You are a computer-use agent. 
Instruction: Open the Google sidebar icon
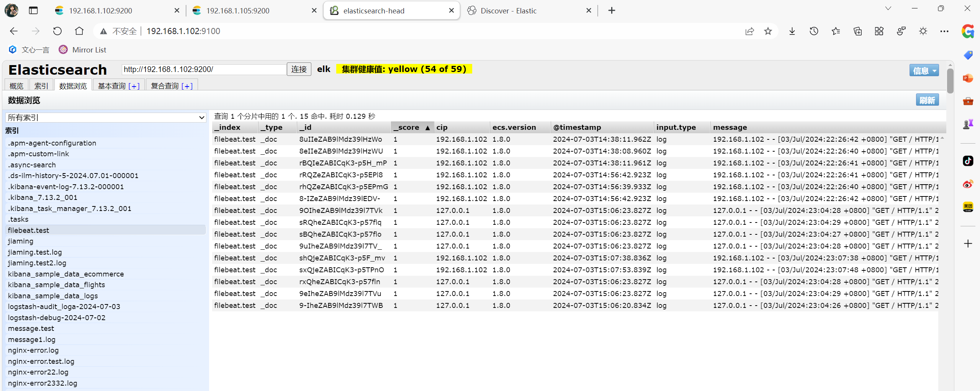pos(968,31)
